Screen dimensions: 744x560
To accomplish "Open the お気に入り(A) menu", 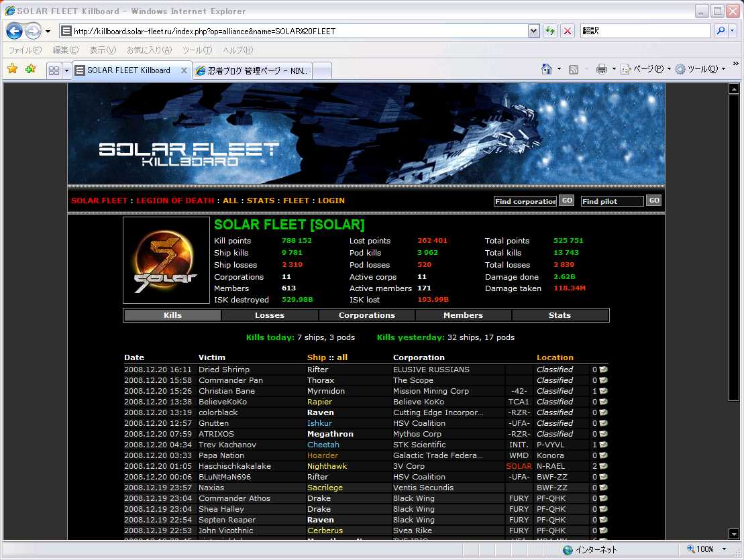I will coord(149,50).
